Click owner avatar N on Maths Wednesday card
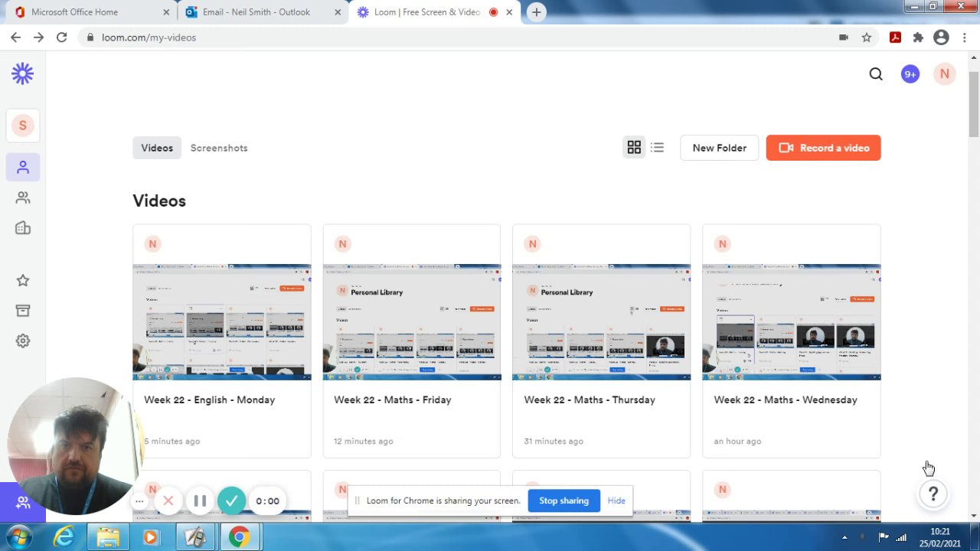The image size is (980, 551). tap(722, 244)
